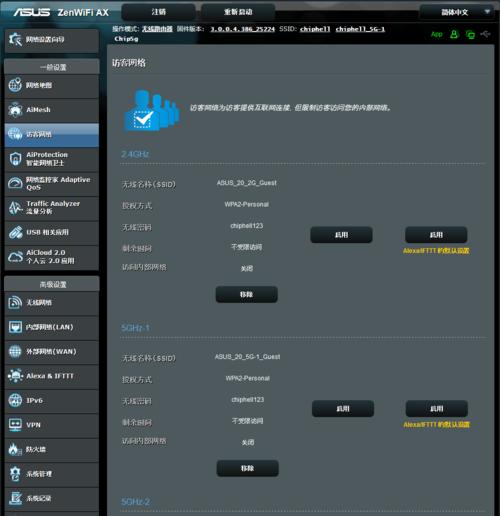Image resolution: width=500 pixels, height=516 pixels.
Task: Click the green App icon in the header
Action: pyautogui.click(x=437, y=34)
